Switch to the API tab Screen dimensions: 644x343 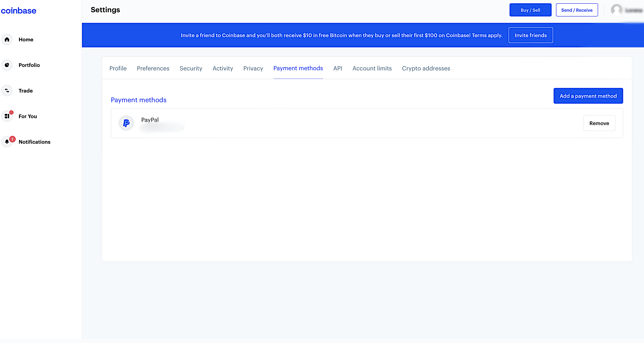pyautogui.click(x=338, y=68)
